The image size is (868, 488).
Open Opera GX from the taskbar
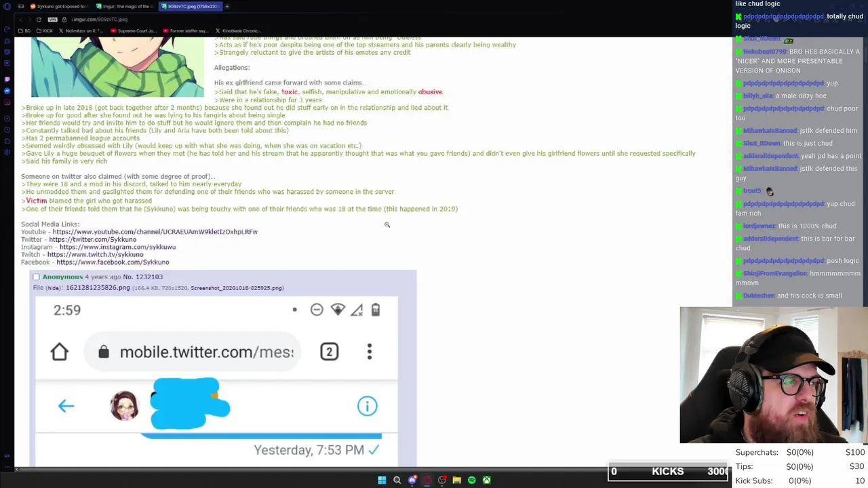click(427, 480)
